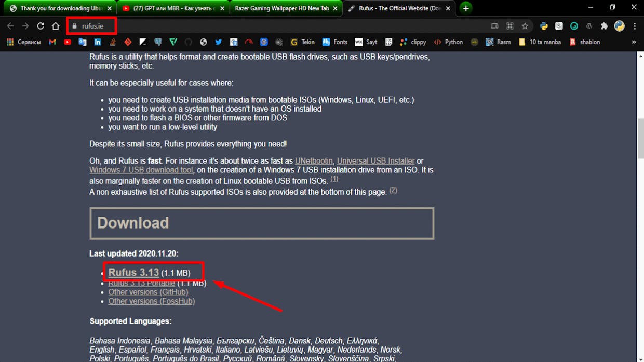Image resolution: width=644 pixels, height=362 pixels.
Task: Show hidden bookmarks with the double chevron
Action: (x=634, y=42)
